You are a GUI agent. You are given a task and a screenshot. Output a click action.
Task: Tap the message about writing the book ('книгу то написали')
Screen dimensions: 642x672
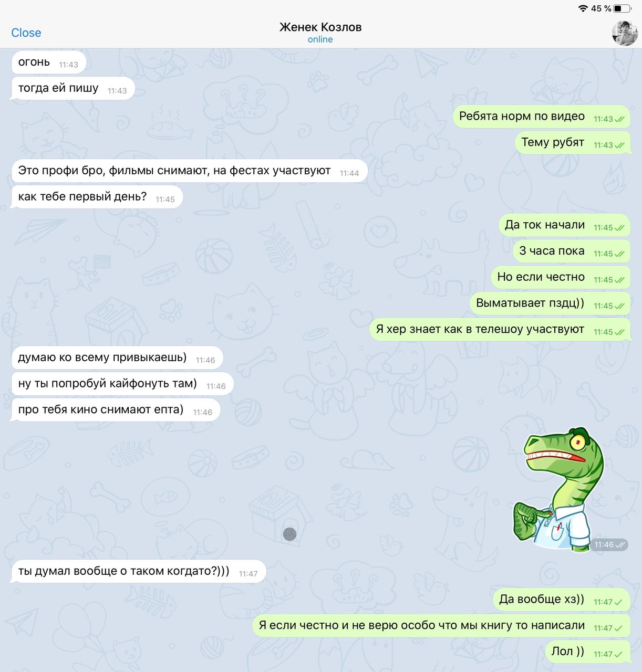[441, 626]
